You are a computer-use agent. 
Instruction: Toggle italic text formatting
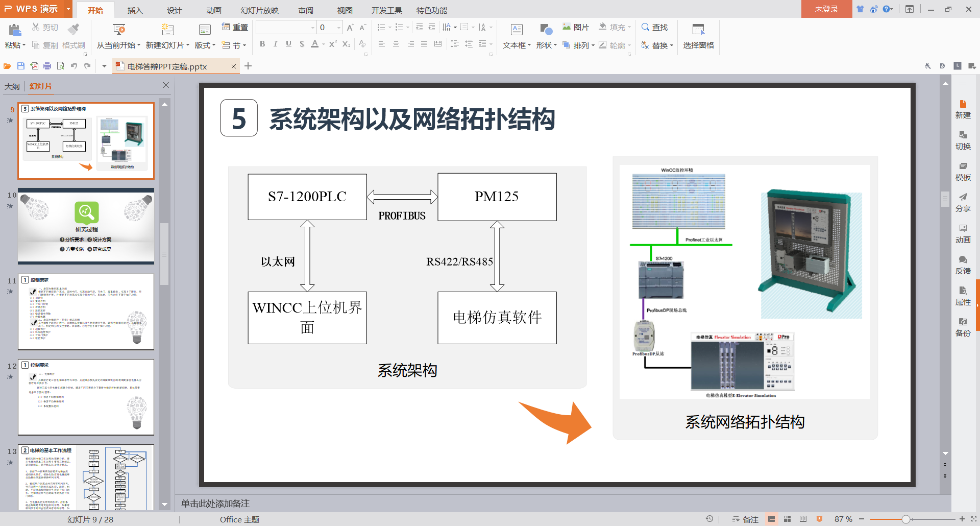pos(276,44)
